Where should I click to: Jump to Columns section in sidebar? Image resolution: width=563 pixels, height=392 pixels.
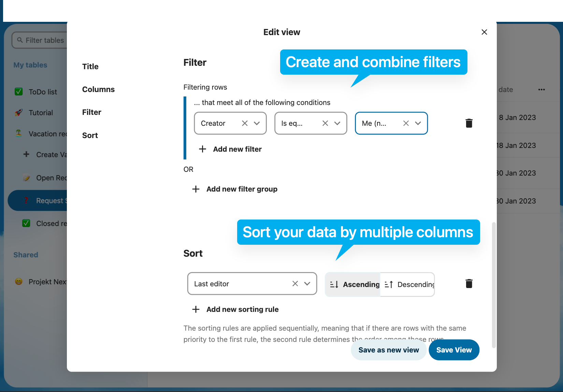tap(98, 89)
